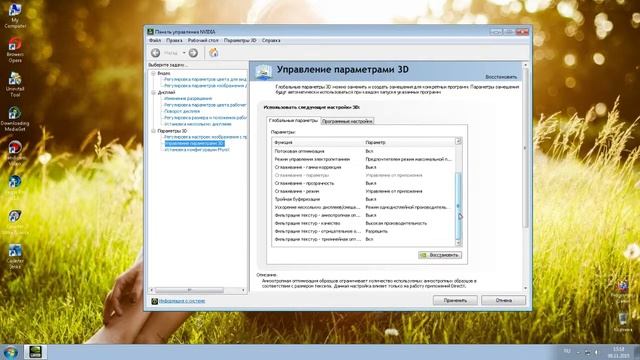
Task: Click the NVIDIA window title bar icon
Action: tap(150, 32)
